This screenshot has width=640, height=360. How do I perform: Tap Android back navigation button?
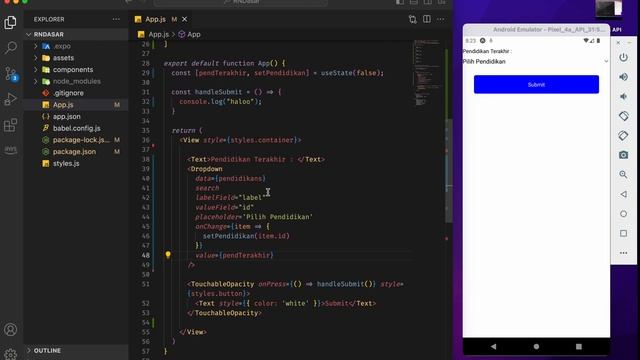[x=493, y=347]
